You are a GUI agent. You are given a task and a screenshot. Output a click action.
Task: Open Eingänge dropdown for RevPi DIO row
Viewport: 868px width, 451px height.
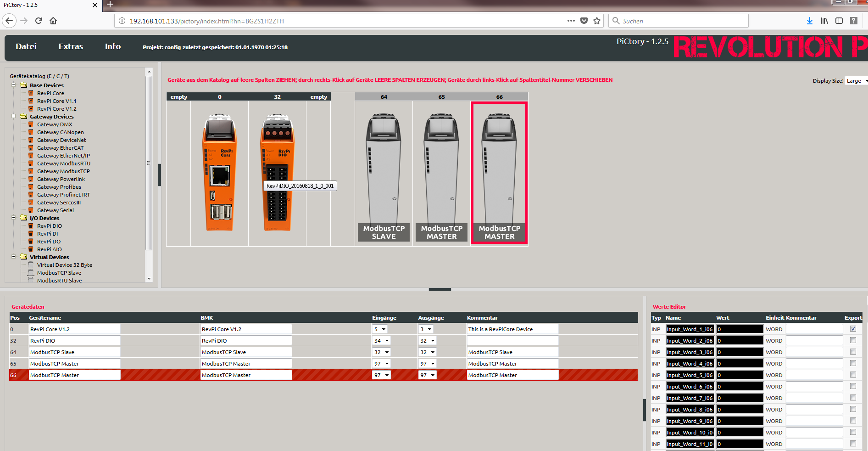point(381,341)
